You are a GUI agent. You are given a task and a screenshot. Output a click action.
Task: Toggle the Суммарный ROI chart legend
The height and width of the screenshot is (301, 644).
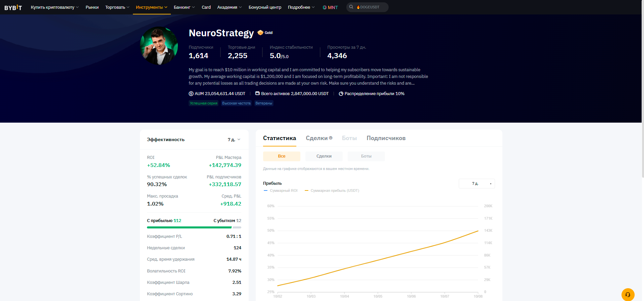pyautogui.click(x=281, y=190)
